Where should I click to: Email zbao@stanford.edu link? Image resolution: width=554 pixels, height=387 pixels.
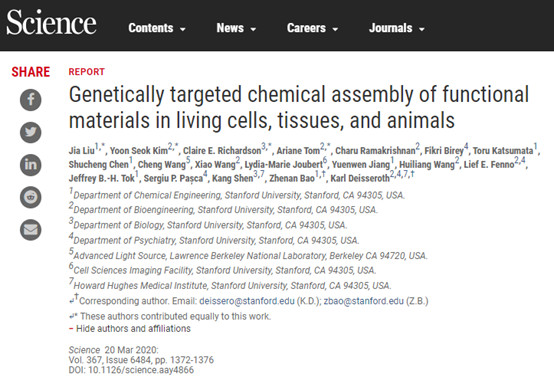point(364,301)
